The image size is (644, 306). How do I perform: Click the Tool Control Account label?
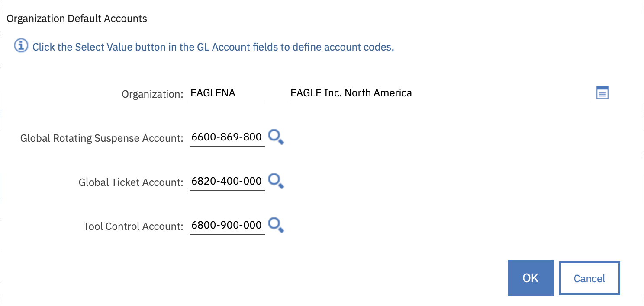pos(133,226)
